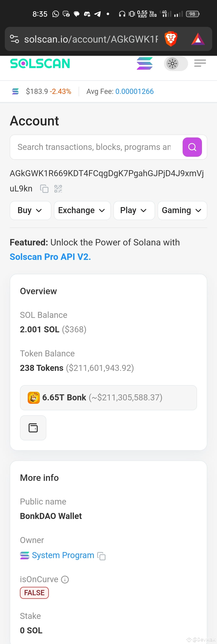Viewport: 217px width, 644px height.
Task: Open the wallet portfolio icon under Bonk balance
Action: pyautogui.click(x=33, y=428)
